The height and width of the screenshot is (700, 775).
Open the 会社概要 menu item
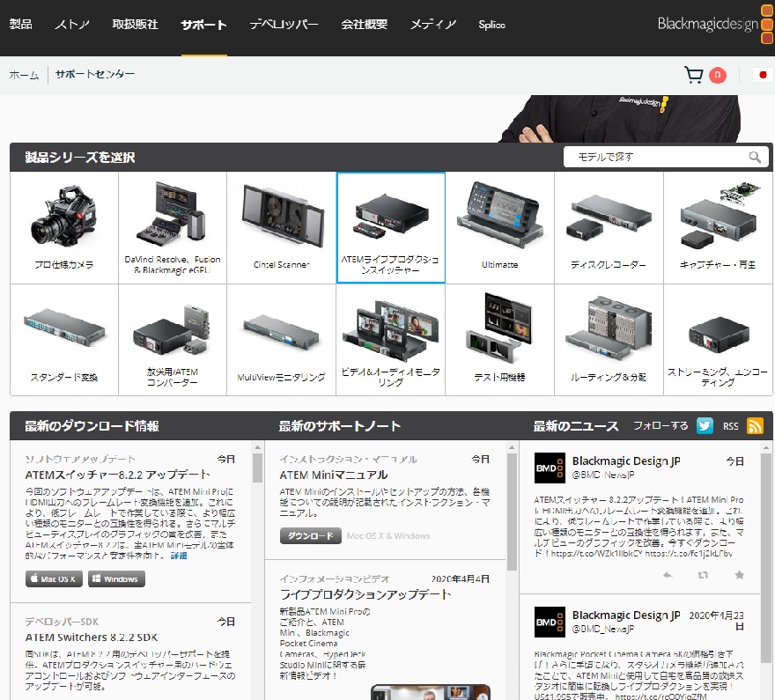click(365, 24)
